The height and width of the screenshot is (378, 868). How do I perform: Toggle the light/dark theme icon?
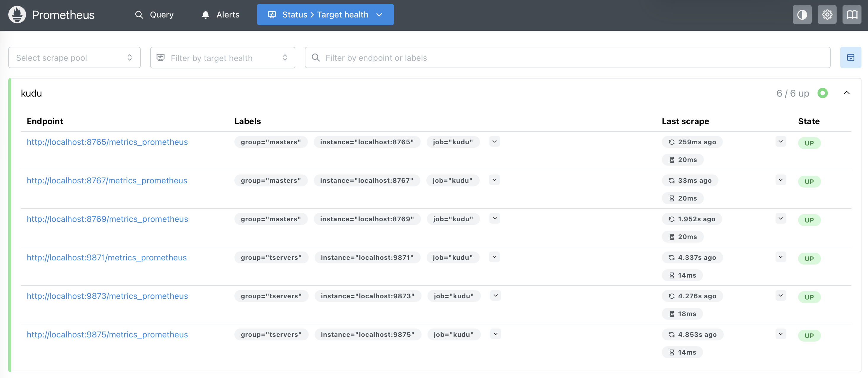point(802,15)
